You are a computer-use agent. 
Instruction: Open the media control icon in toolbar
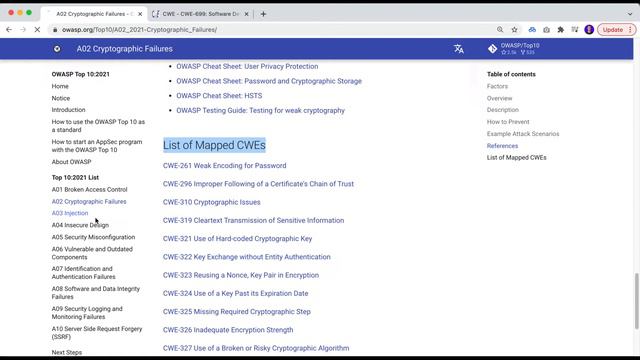tap(575, 30)
